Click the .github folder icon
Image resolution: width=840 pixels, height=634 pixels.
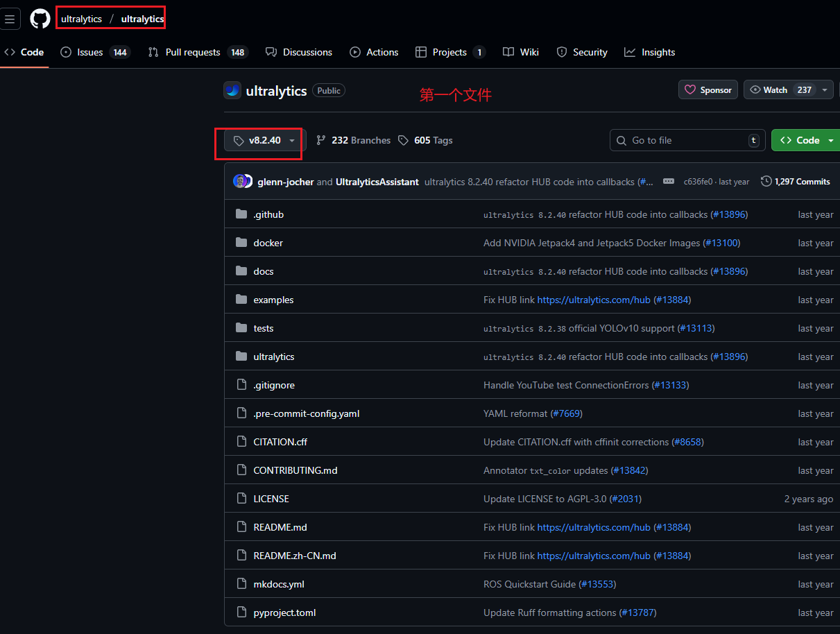241,214
